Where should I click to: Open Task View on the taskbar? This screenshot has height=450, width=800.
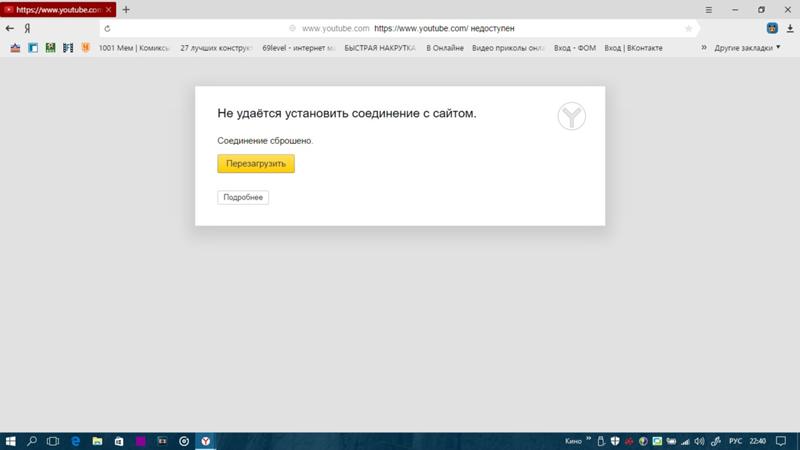point(53,441)
